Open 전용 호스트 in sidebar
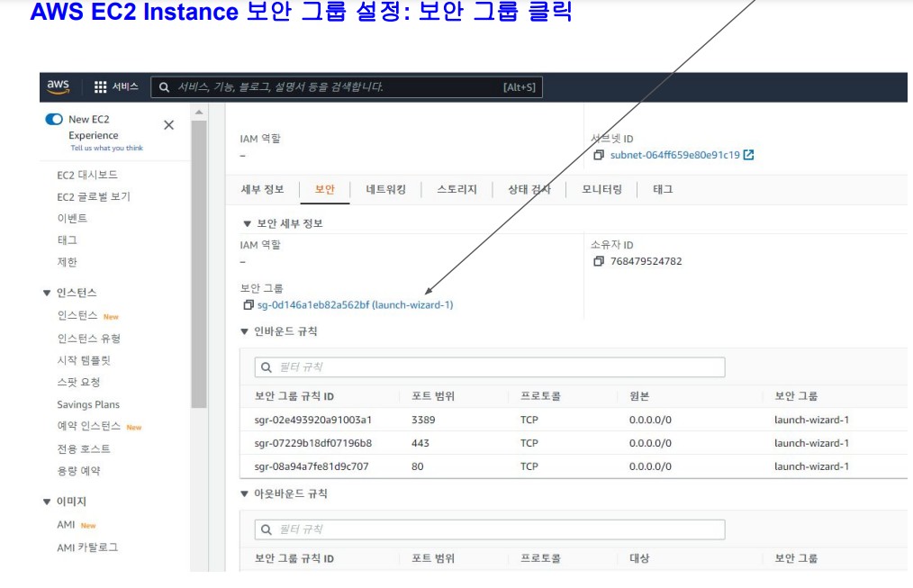This screenshot has width=913, height=588. pos(84,448)
